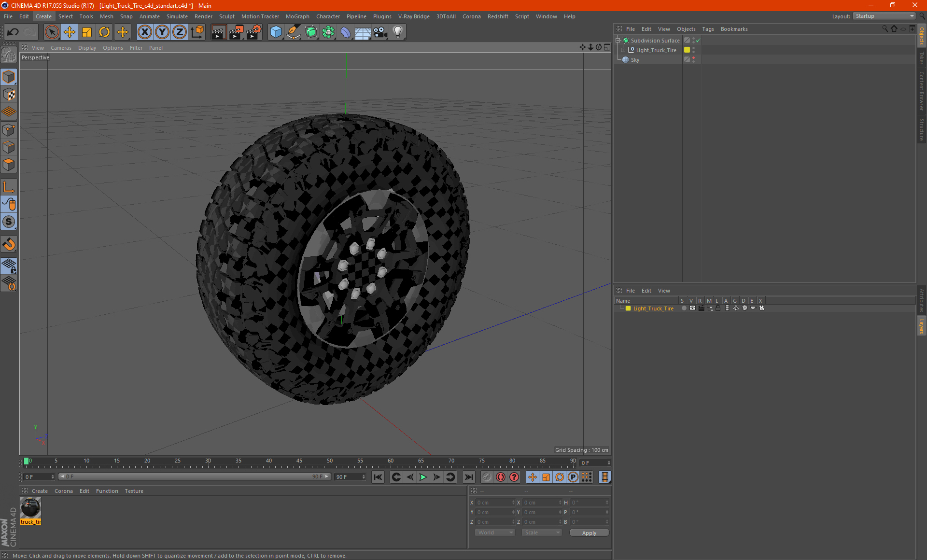Play the animation forward
Image resolution: width=927 pixels, height=560 pixels.
pos(423,477)
